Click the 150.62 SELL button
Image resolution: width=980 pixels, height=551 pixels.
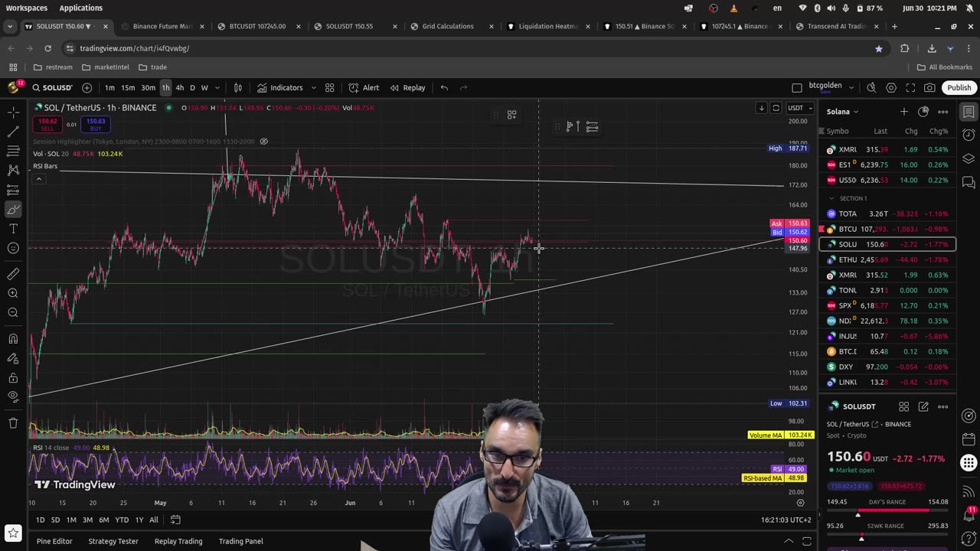click(x=47, y=124)
